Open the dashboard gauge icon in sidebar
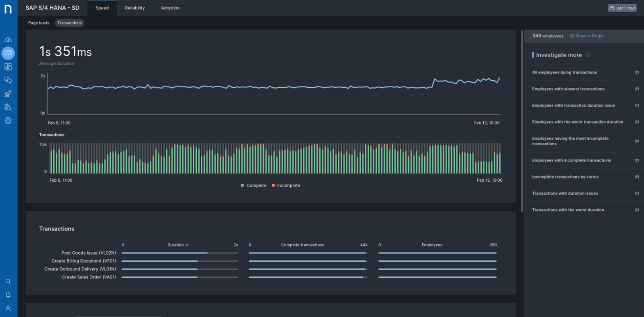The image size is (644, 317). click(x=8, y=40)
